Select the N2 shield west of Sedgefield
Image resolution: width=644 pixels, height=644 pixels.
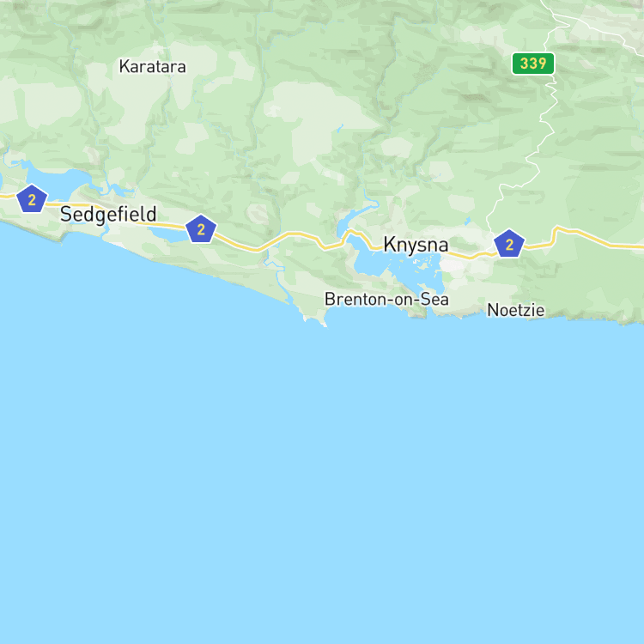pos(32,199)
